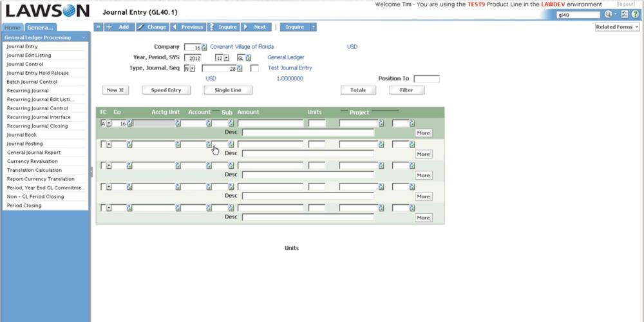Select Journal Posting in the sidebar
The width and height of the screenshot is (644, 322).
click(x=24, y=144)
